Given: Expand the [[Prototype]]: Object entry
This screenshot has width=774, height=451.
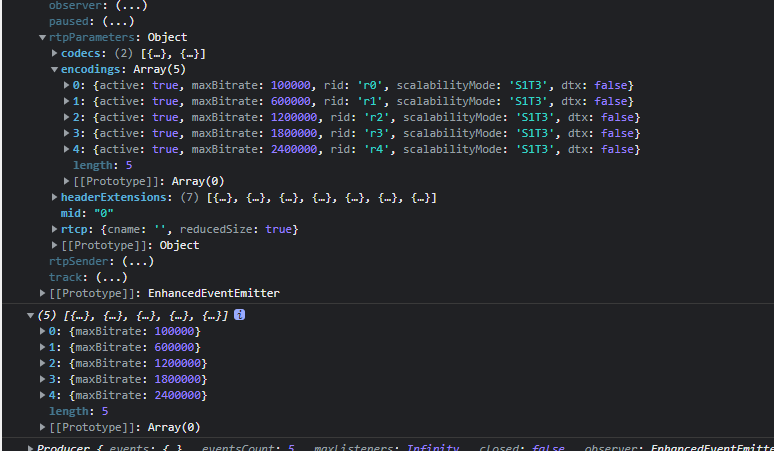Looking at the screenshot, I should (x=54, y=245).
